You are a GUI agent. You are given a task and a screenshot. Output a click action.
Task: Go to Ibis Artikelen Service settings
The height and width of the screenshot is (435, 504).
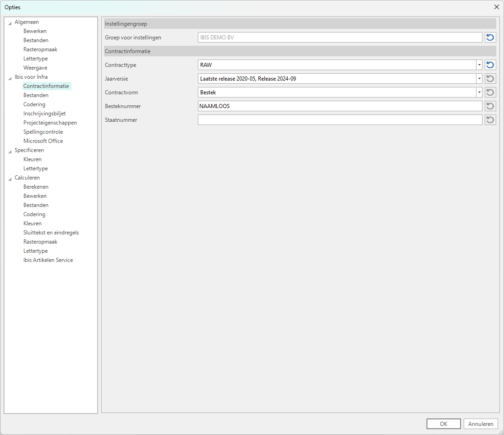48,260
